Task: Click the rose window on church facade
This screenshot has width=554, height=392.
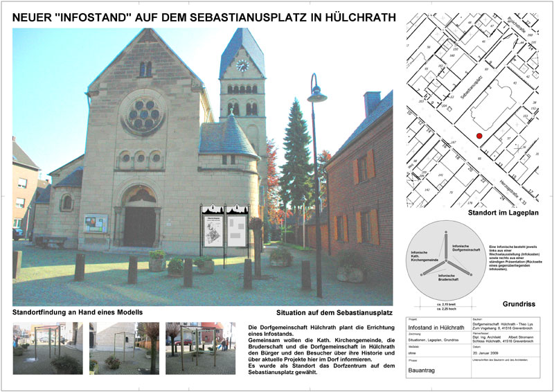Action: point(143,112)
